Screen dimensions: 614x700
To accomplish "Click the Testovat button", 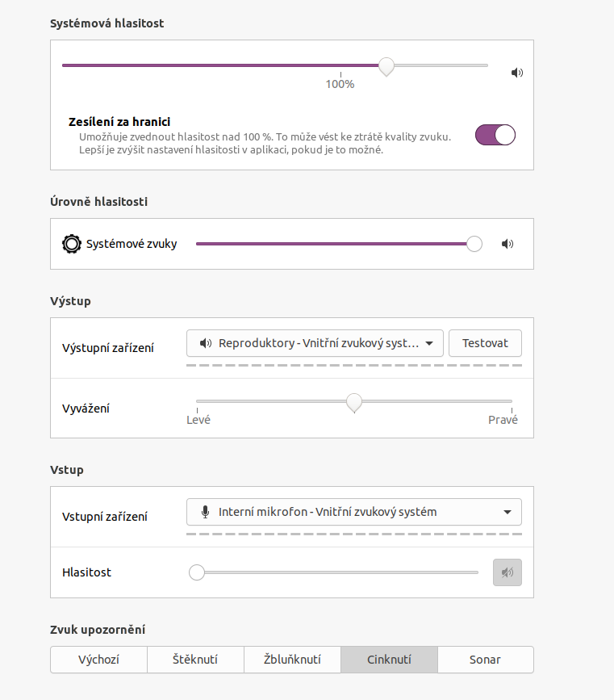I will (x=485, y=343).
